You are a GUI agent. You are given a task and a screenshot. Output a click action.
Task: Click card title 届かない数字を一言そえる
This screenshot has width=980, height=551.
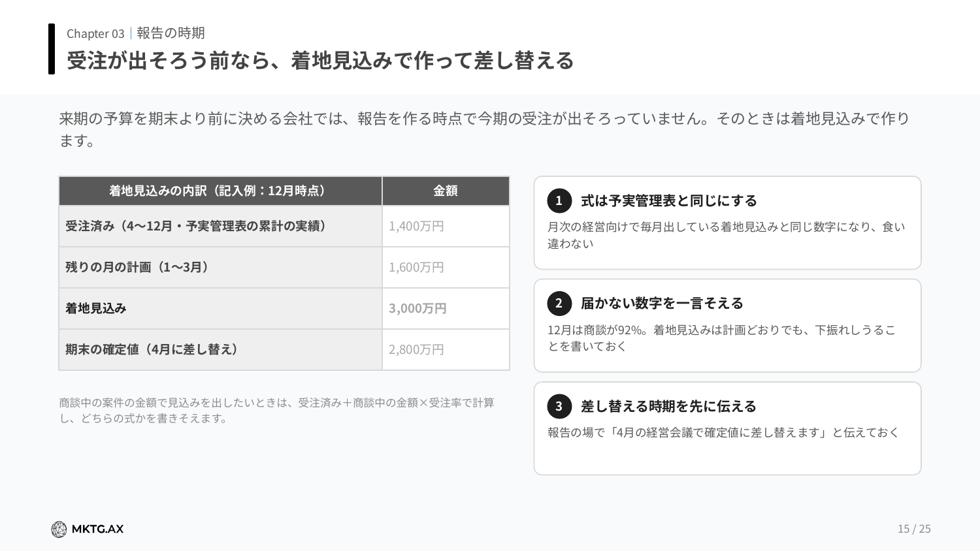662,303
